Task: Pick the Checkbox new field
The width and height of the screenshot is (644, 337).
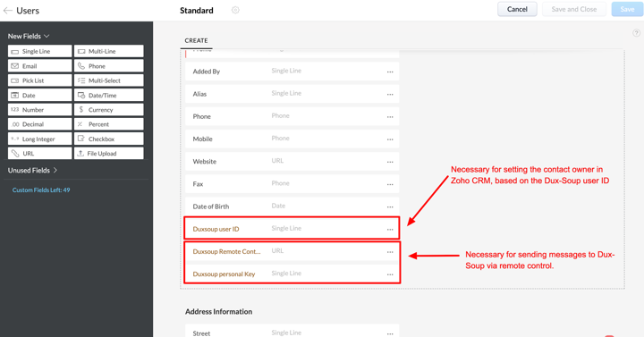Action: click(109, 139)
